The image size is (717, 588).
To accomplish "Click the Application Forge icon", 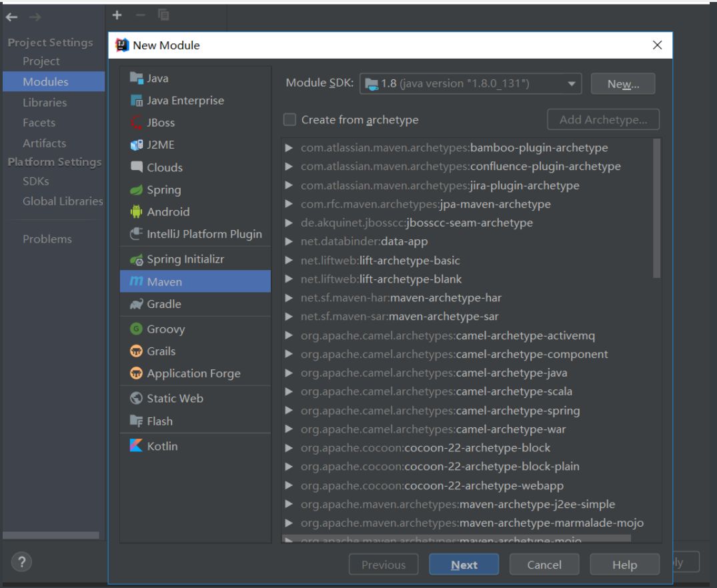I will (136, 373).
